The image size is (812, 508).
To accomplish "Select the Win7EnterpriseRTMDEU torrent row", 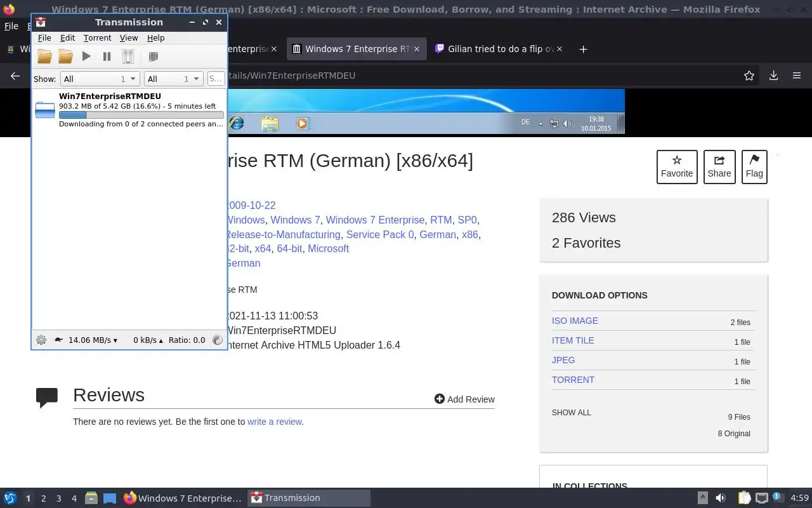I will click(x=129, y=110).
